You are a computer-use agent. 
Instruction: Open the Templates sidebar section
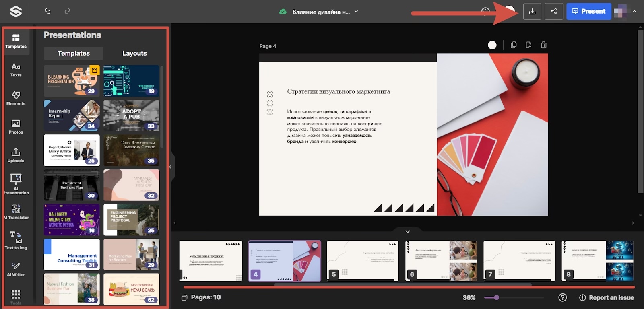(x=16, y=41)
